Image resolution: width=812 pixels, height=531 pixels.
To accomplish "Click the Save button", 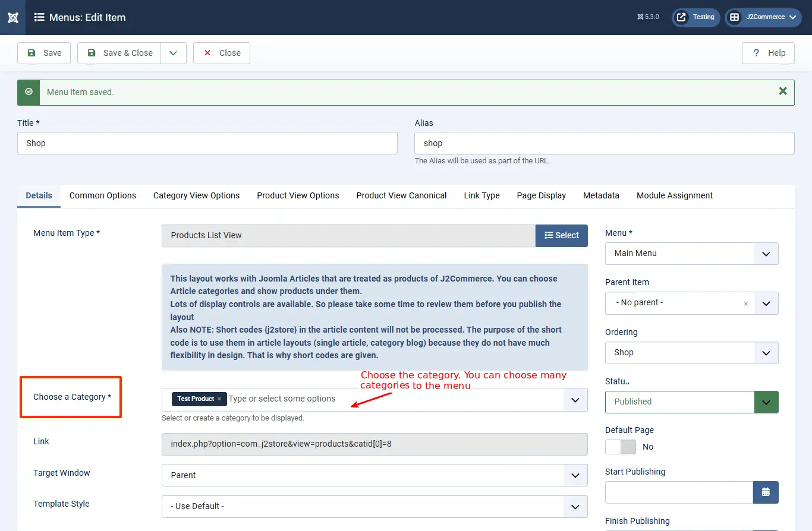I will 44,53.
